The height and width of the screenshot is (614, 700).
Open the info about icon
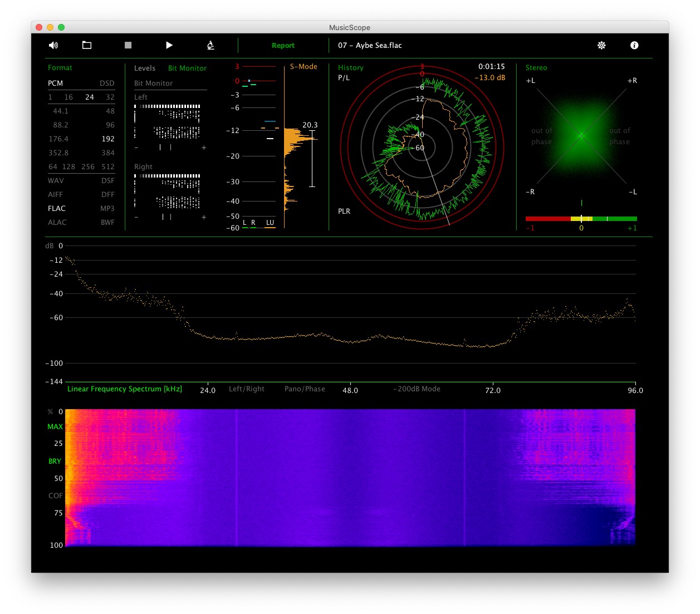coord(634,45)
